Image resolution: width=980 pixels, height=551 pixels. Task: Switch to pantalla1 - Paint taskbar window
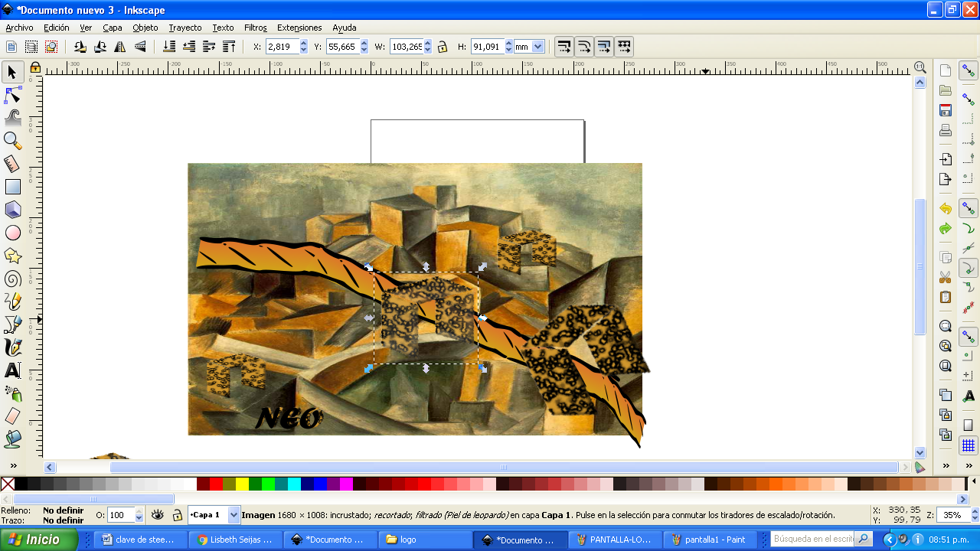[710, 540]
